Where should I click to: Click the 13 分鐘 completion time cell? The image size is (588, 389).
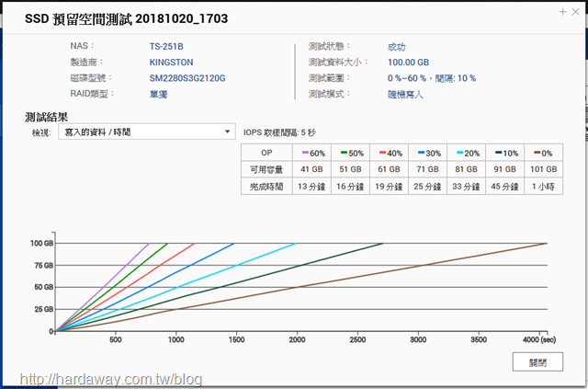click(311, 187)
